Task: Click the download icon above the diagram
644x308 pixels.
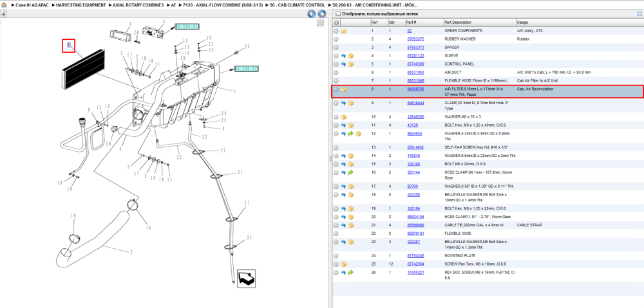Action: click(3, 14)
